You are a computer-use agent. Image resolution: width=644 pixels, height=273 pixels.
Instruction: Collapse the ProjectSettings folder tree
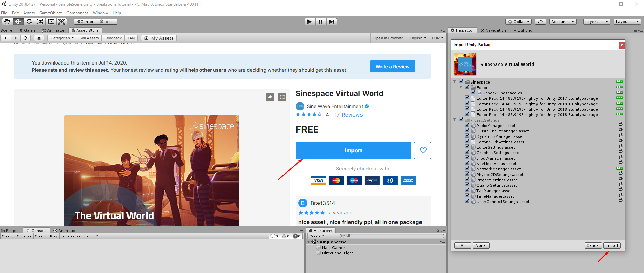click(455, 120)
